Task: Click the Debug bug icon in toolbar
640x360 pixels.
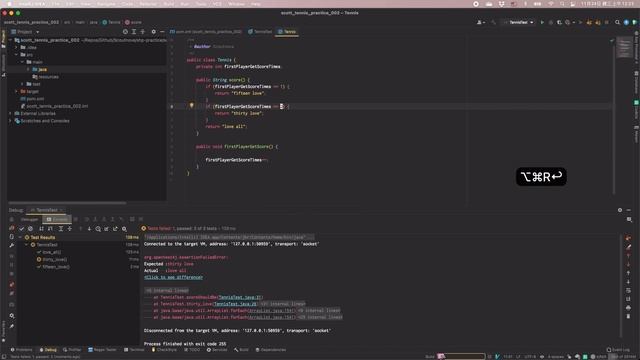Action: (x=551, y=22)
